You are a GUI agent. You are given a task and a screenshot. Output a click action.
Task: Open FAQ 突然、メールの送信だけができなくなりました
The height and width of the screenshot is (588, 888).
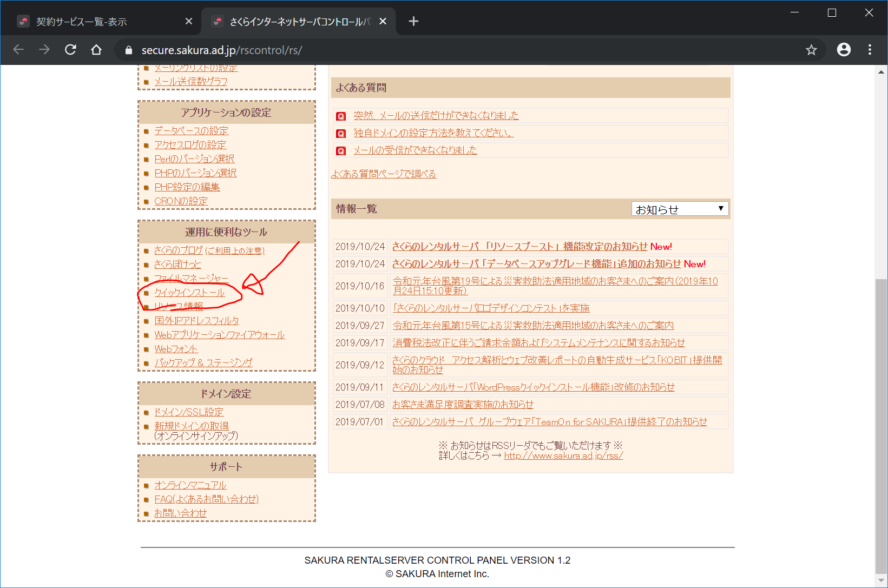[x=436, y=115]
